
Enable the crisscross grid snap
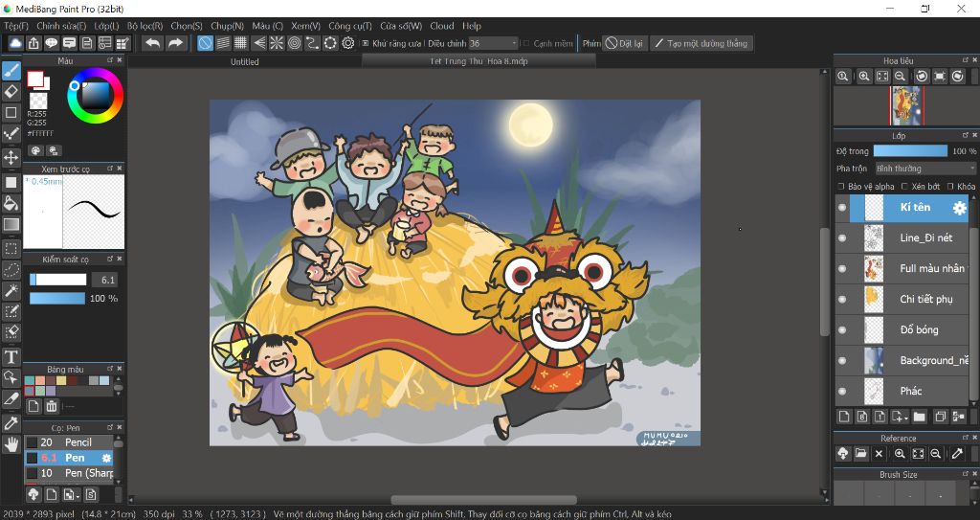click(240, 43)
